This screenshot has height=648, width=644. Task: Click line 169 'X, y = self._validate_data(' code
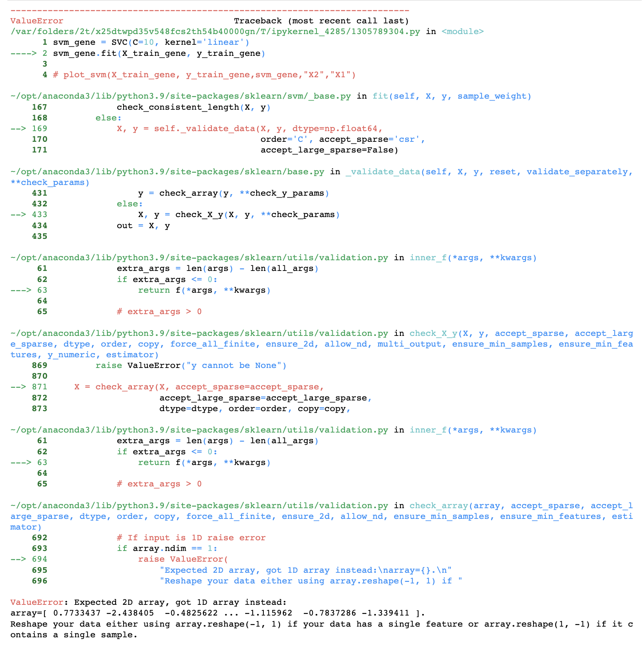[250, 129]
